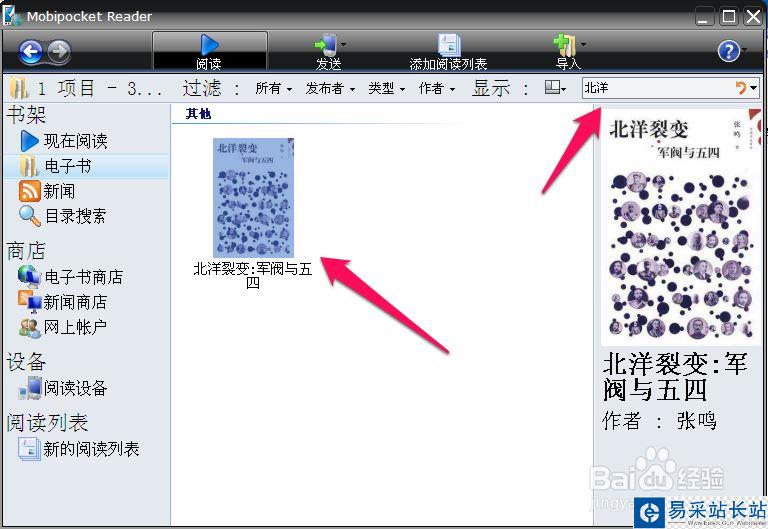768x529 pixels.
Task: Click the orange search reset arrow icon
Action: [x=741, y=88]
